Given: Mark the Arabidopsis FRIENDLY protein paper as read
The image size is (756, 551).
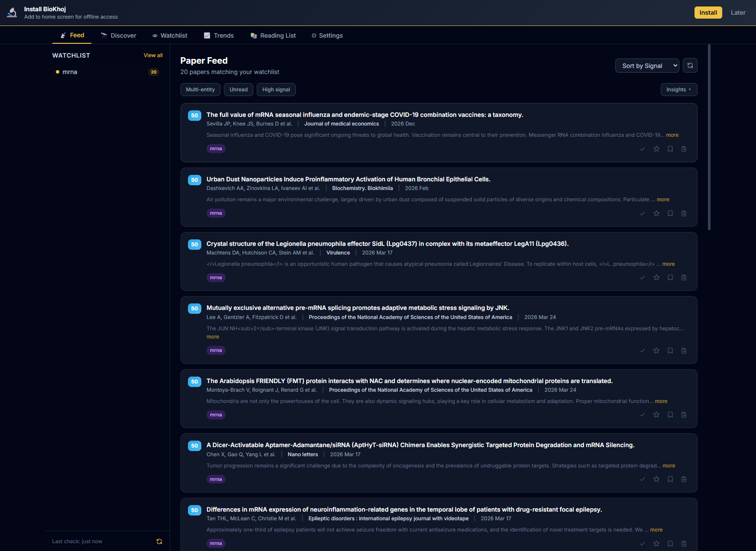Looking at the screenshot, I should 643,414.
